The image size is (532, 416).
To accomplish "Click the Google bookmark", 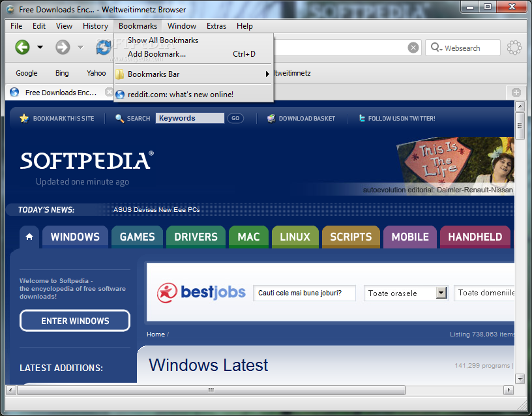I will 27,73.
